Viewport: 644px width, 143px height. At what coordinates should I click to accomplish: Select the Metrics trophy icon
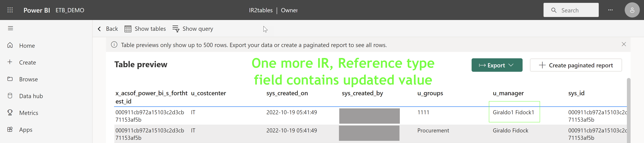(x=10, y=112)
